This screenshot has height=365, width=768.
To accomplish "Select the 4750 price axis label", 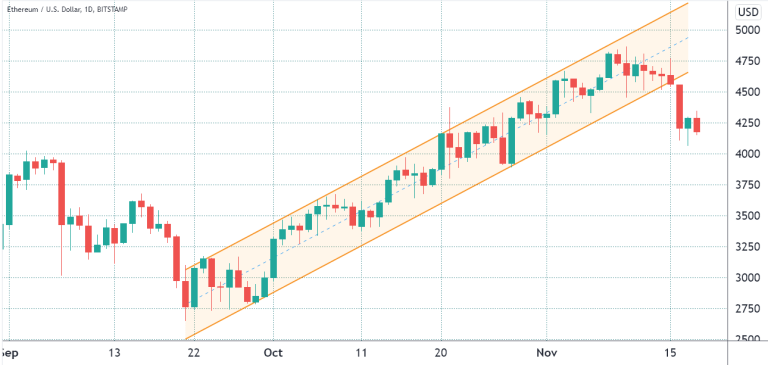I will click(x=750, y=61).
